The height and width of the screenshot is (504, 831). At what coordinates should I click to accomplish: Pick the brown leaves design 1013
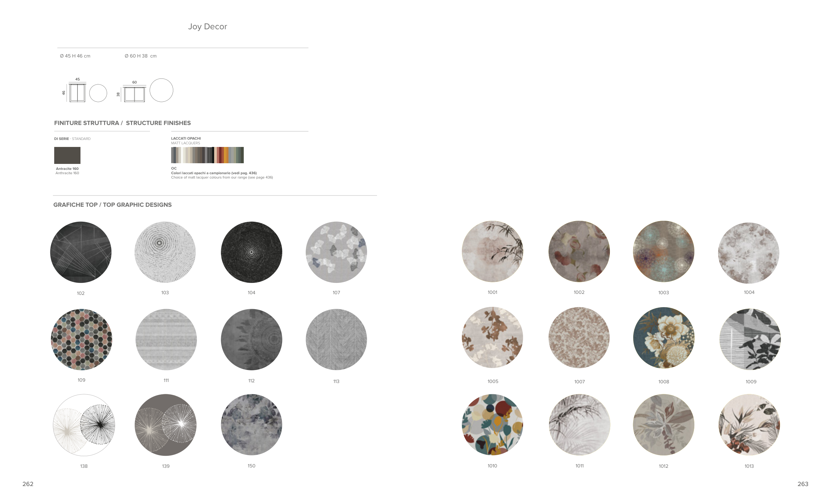click(x=749, y=425)
